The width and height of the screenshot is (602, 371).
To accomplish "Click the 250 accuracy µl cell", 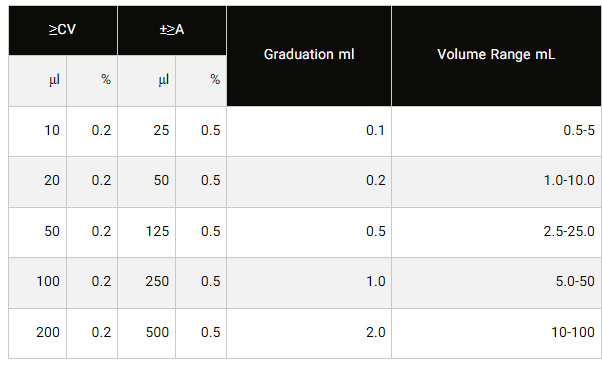I will point(147,283).
